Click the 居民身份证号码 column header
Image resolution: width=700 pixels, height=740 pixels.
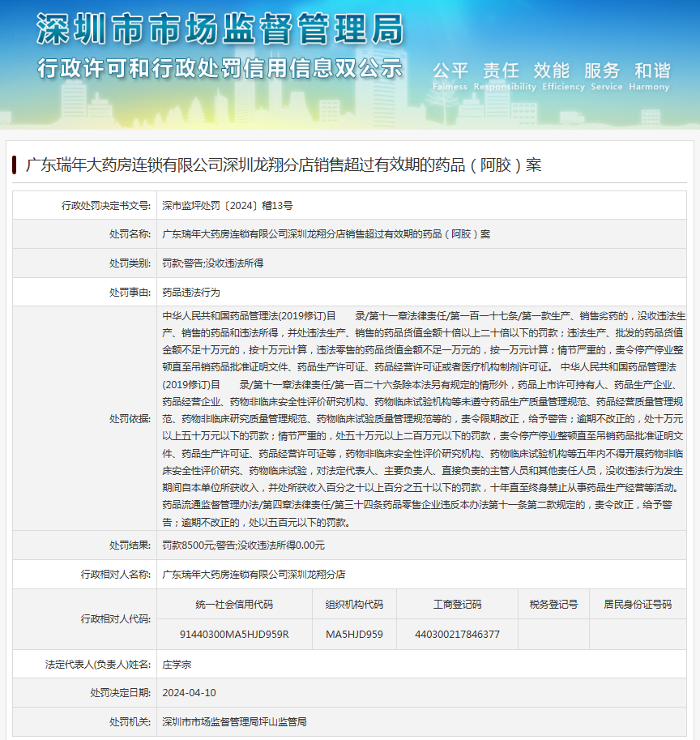(638, 605)
